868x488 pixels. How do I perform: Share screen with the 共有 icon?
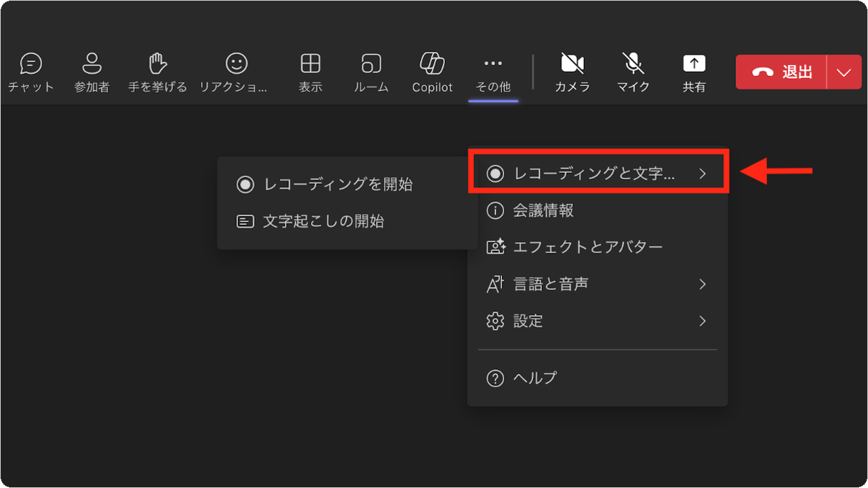point(694,64)
